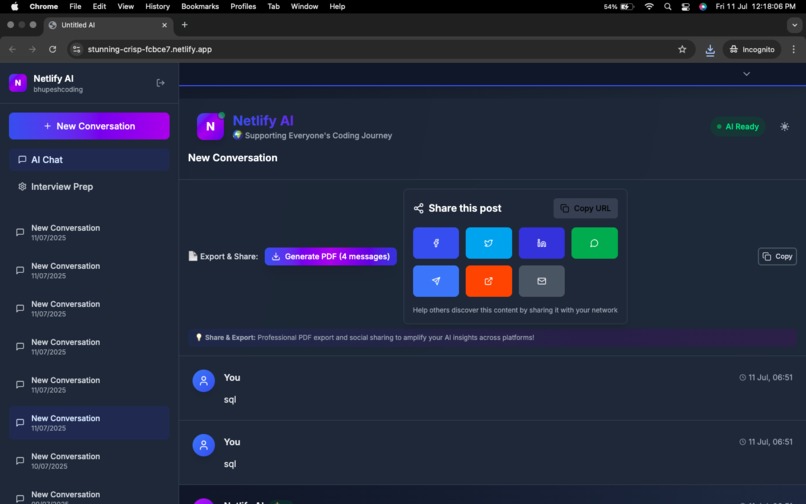Open the highlighted New Conversation entry
The width and height of the screenshot is (806, 504).
coord(89,423)
